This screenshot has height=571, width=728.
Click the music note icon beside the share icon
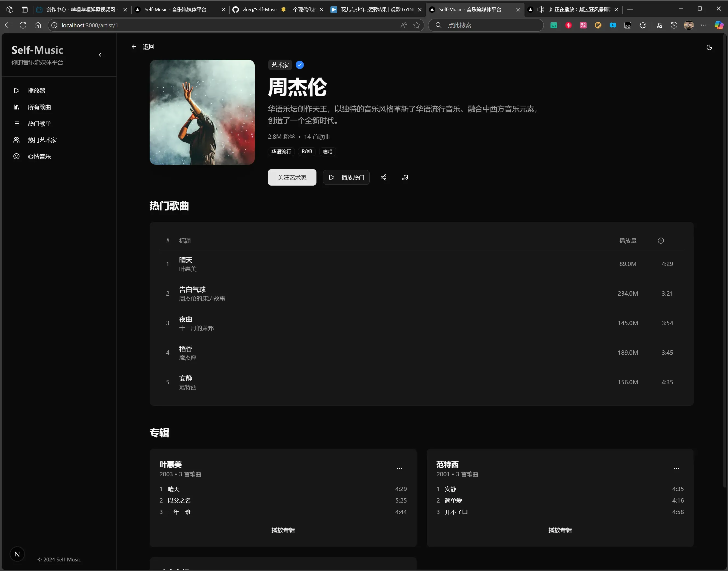tap(405, 178)
